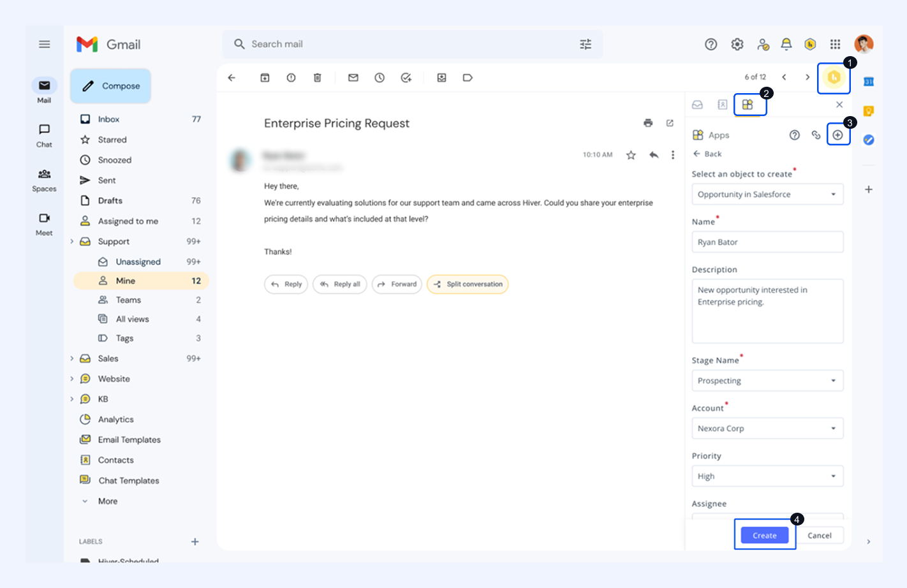Open the 'Select an object to create' dropdown
907x588 pixels.
[x=767, y=195]
